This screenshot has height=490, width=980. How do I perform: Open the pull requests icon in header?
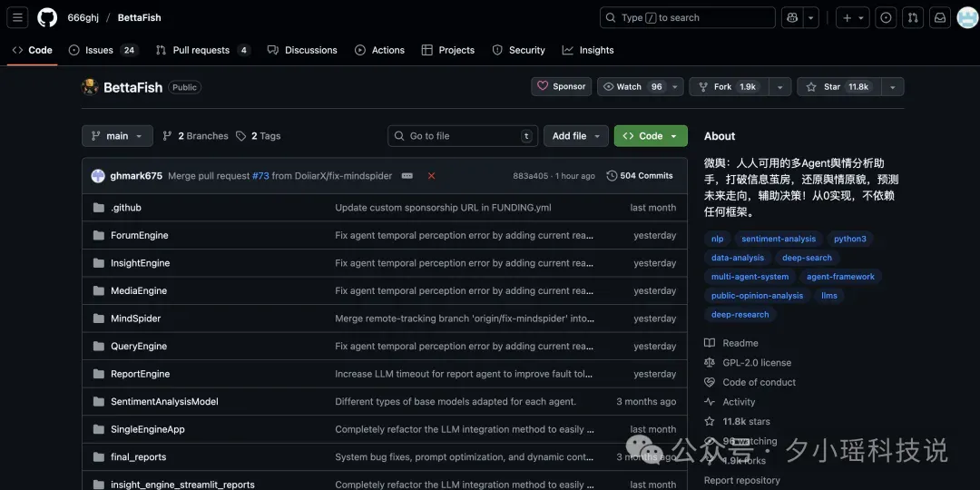(913, 17)
